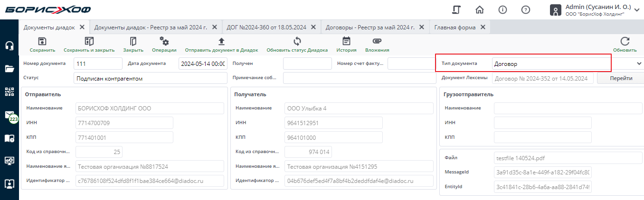Refresh Diadoc status (Обновить статус Диадока)
This screenshot has width=644, height=200.
coord(297,42)
